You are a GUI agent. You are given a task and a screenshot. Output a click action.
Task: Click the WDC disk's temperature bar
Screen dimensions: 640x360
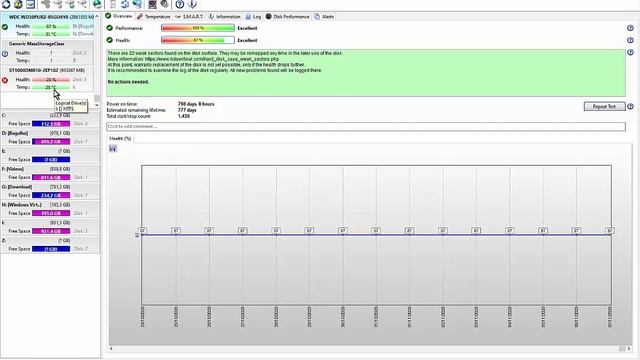51,34
